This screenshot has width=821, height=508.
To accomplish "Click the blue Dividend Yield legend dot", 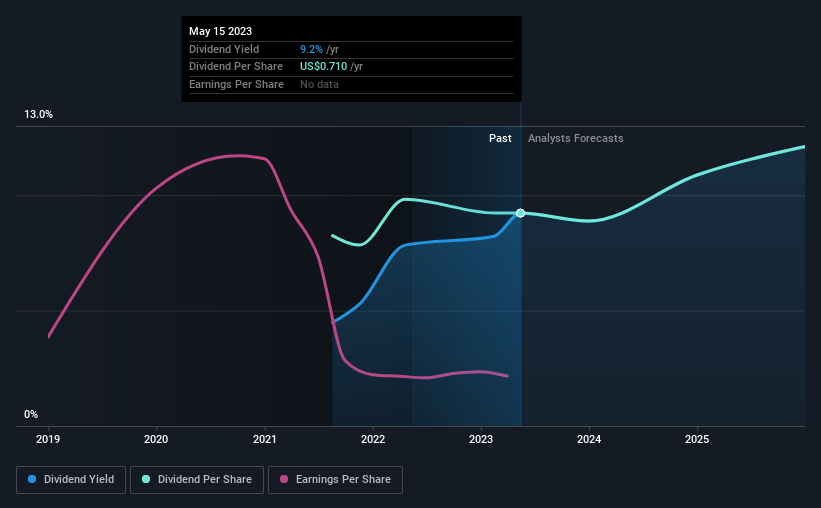I will click(x=32, y=479).
